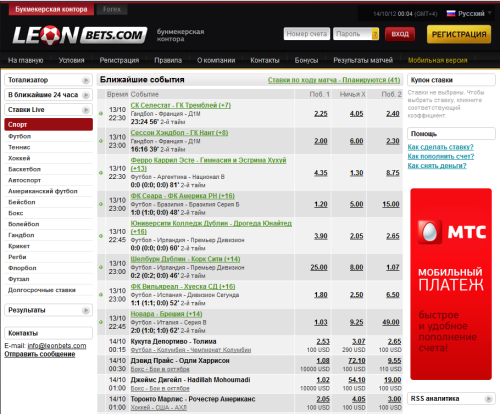The image size is (500, 414).
Task: Open the language dropdown arrow next to Русский
Action: pos(490,13)
